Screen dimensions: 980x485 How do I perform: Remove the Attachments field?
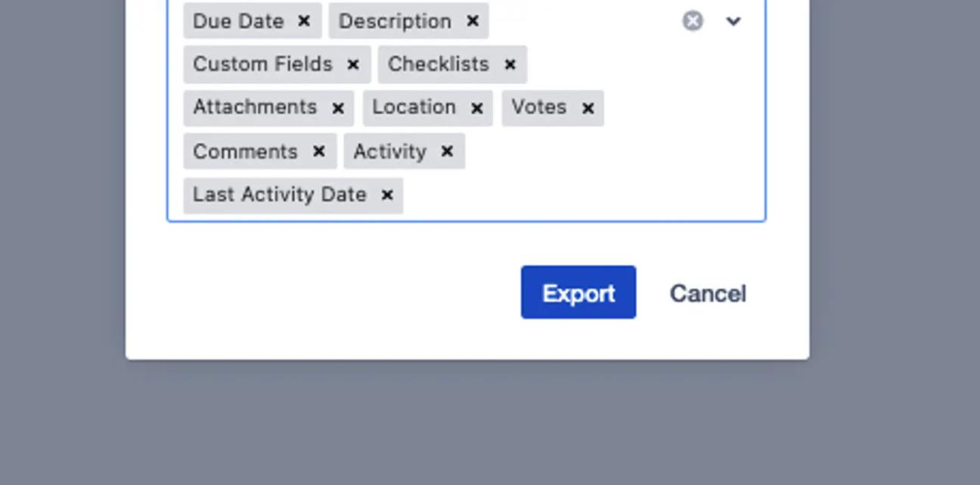coord(337,107)
